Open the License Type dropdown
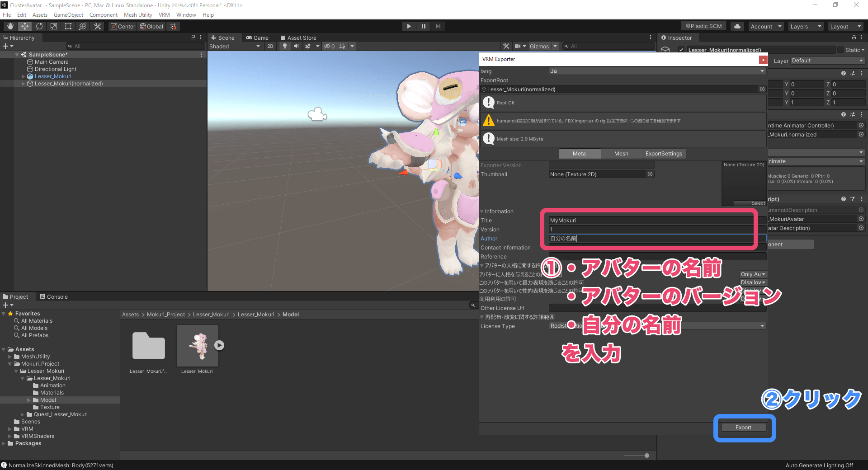868x470 pixels. tap(762, 325)
